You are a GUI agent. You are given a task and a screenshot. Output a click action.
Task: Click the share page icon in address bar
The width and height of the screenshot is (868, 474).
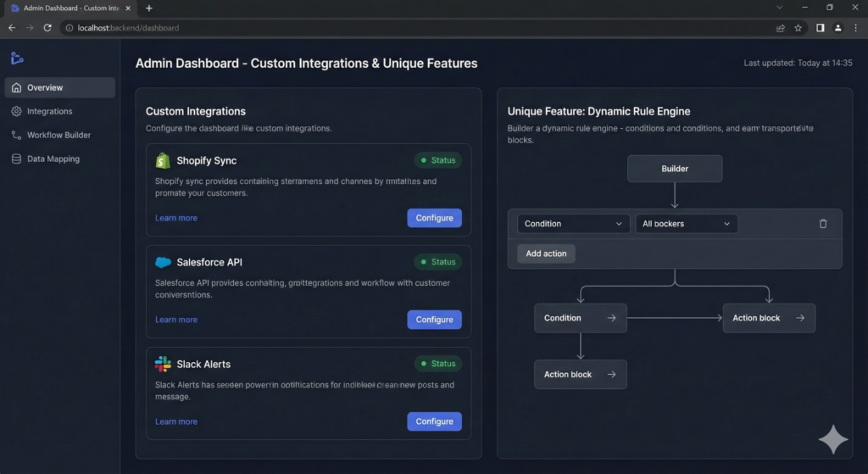[x=781, y=28]
